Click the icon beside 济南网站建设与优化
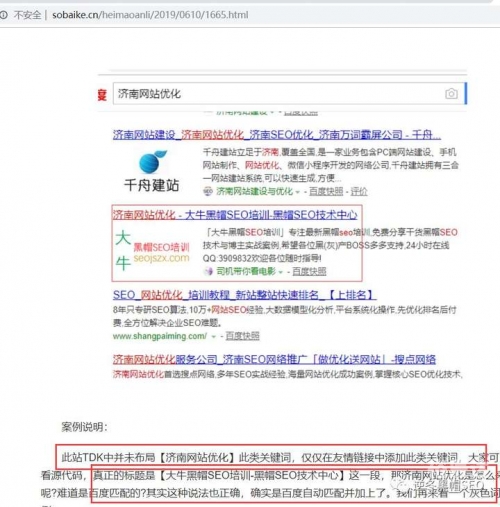This screenshot has width=500, height=507. point(208,191)
